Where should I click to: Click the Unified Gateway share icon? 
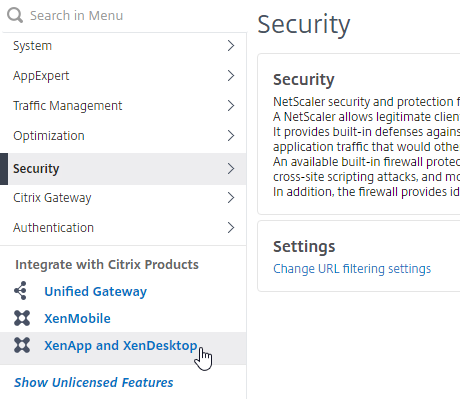pyautogui.click(x=21, y=291)
